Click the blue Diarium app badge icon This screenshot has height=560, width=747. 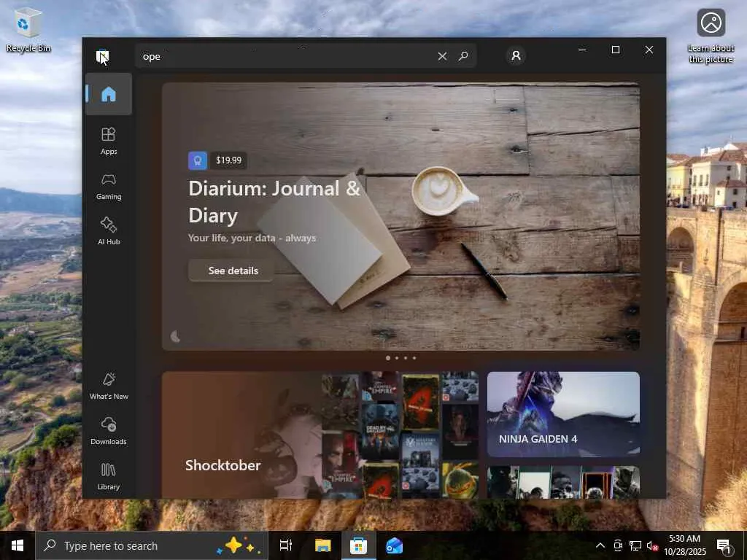coord(198,160)
